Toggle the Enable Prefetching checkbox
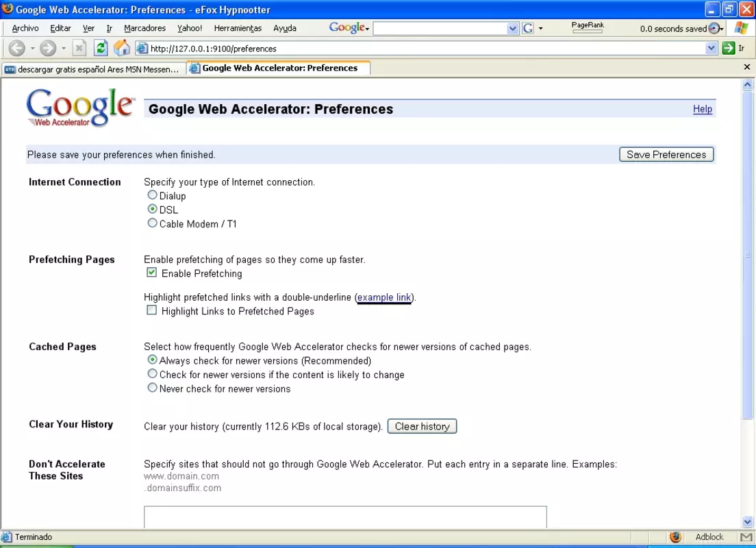This screenshot has width=756, height=548. [x=152, y=273]
